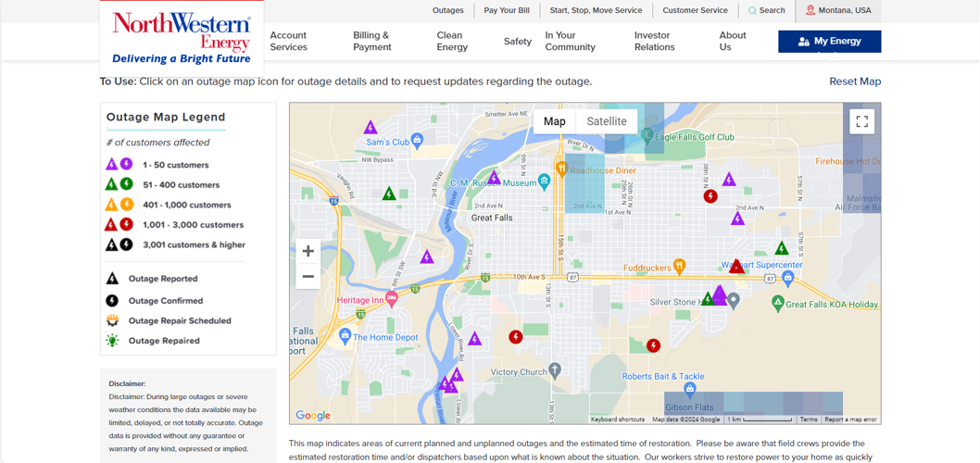Zoom in on the outage map

coord(308,251)
